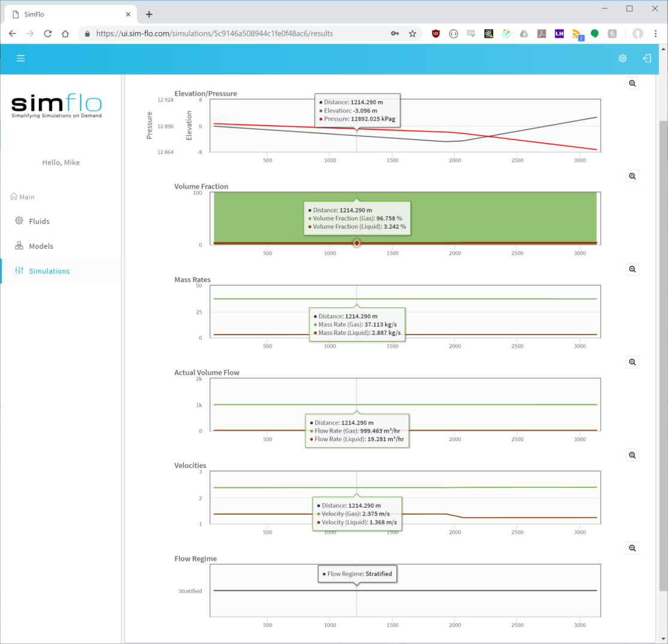Click the browser address bar URL
The image size is (668, 644).
214,34
